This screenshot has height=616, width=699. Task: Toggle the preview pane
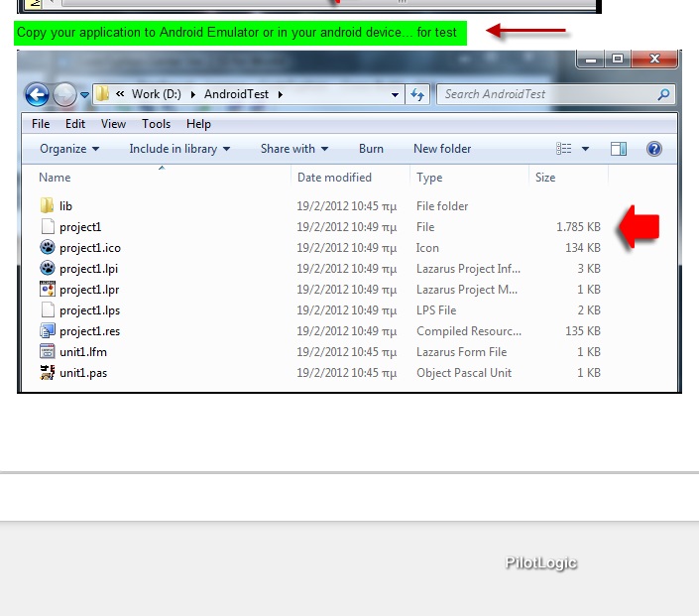[x=619, y=149]
